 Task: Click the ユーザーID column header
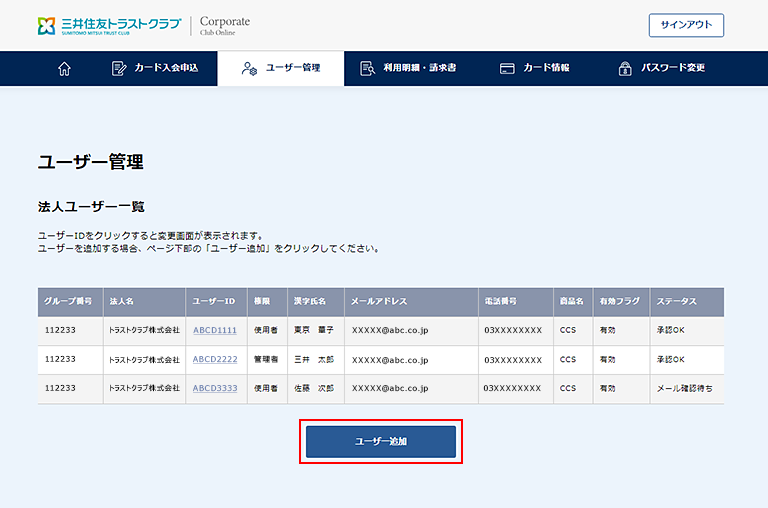pos(214,301)
